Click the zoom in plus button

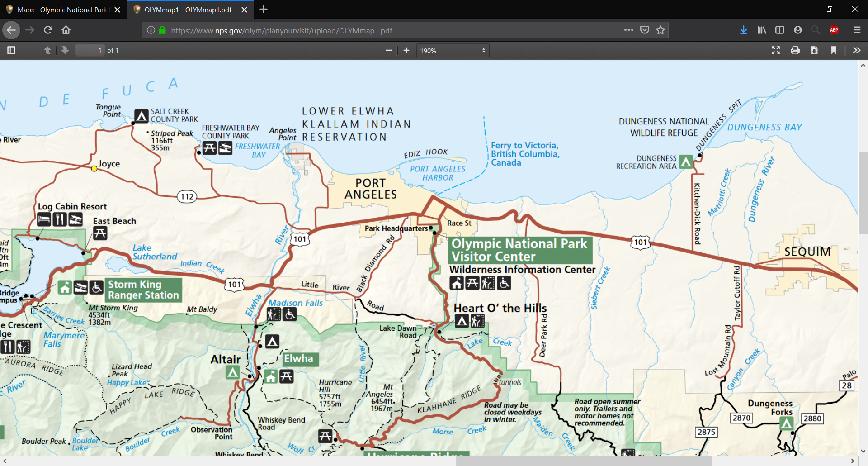[x=406, y=50]
